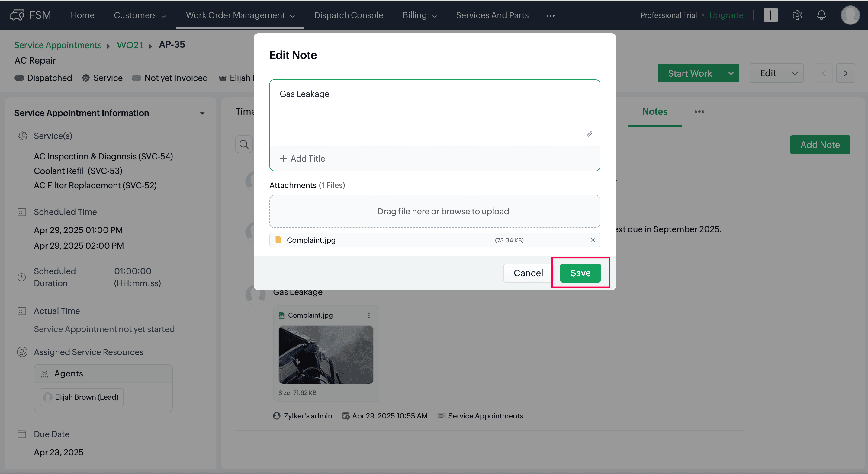
Task: Open the Complaint.jpg image thumbnail
Action: [x=326, y=354]
